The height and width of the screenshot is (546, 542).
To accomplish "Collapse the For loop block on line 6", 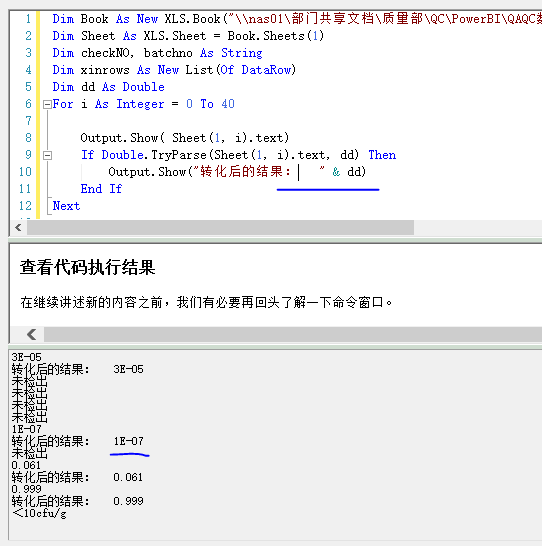I will [x=47, y=104].
